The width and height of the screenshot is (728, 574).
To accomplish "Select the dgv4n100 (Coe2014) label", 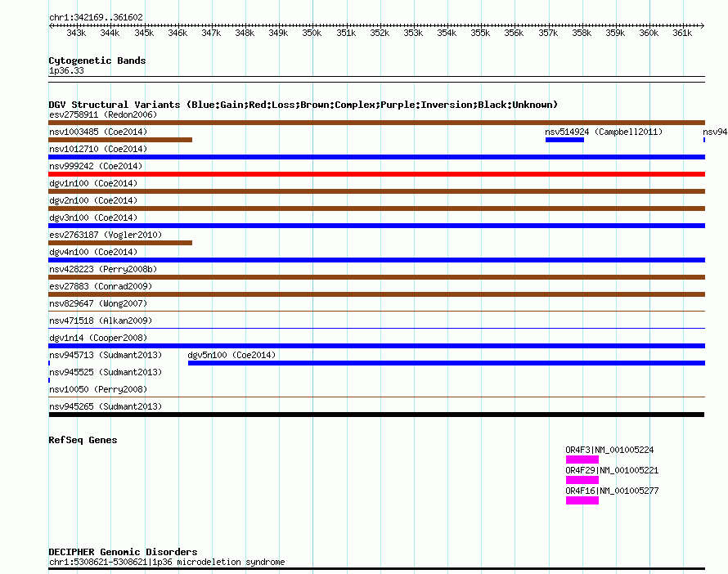I will pos(93,252).
